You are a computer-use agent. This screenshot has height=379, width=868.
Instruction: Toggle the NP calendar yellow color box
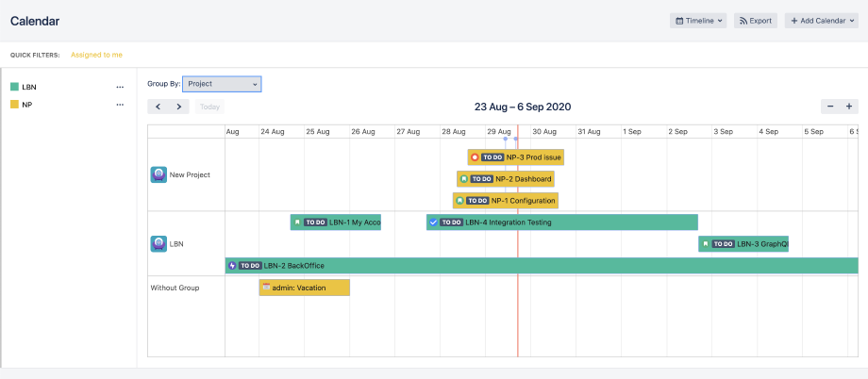[x=14, y=105]
